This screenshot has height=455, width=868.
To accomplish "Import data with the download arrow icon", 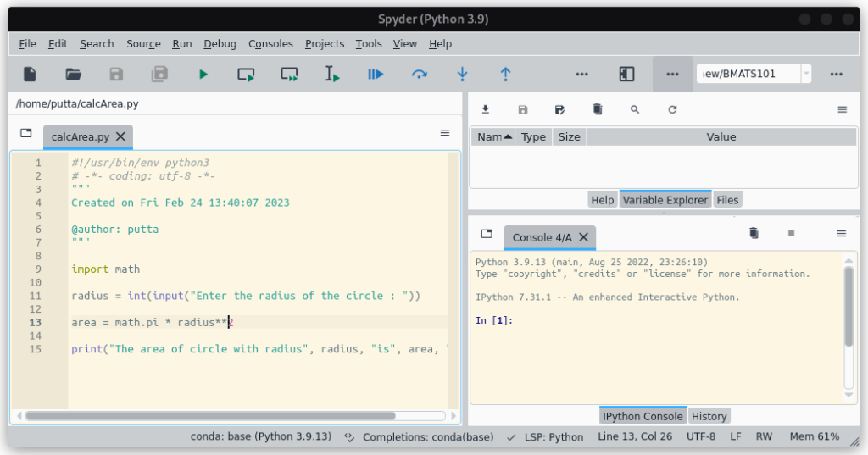I will (x=486, y=109).
